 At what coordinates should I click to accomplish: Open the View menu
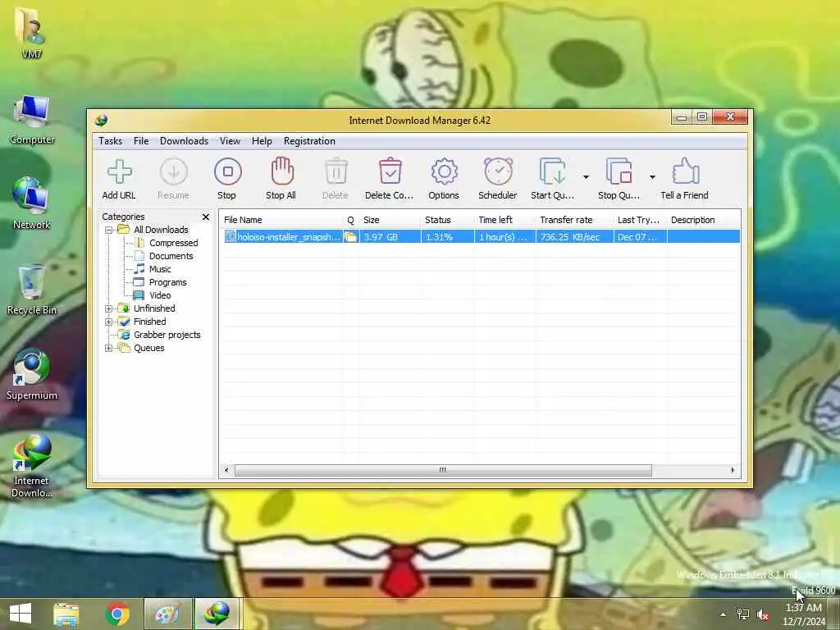230,141
